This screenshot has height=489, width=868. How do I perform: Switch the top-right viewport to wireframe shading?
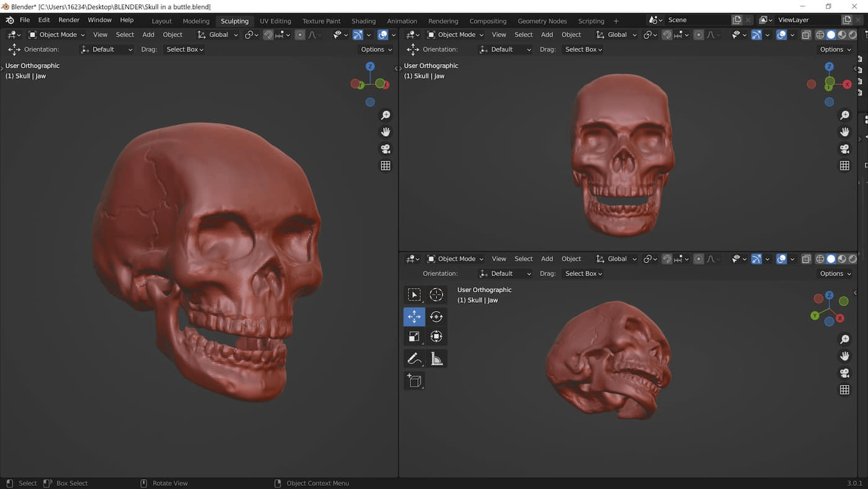[820, 35]
